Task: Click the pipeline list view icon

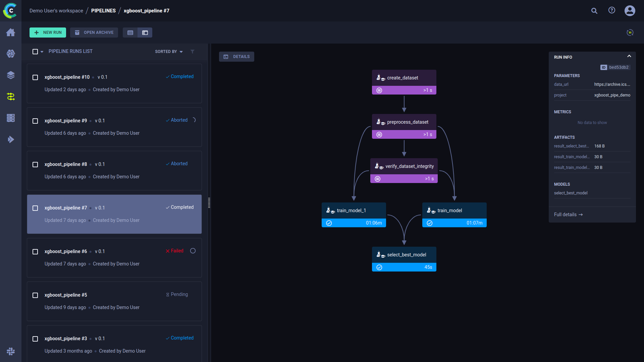Action: point(130,33)
